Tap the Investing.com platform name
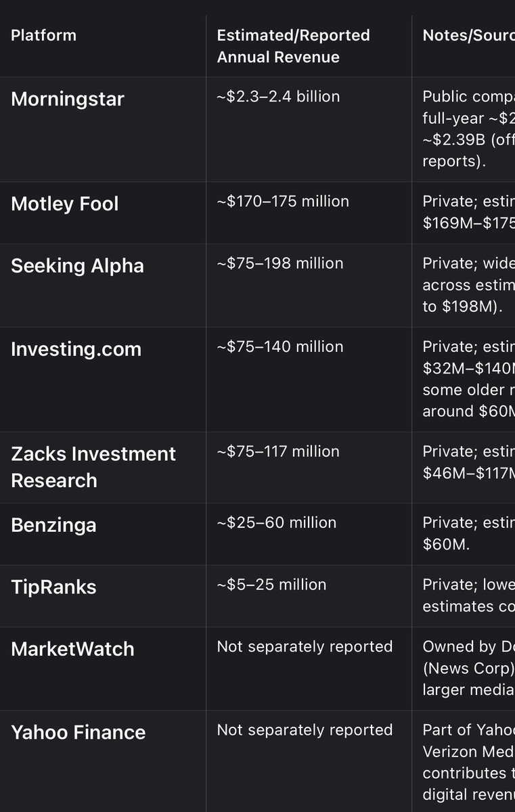 tap(76, 349)
